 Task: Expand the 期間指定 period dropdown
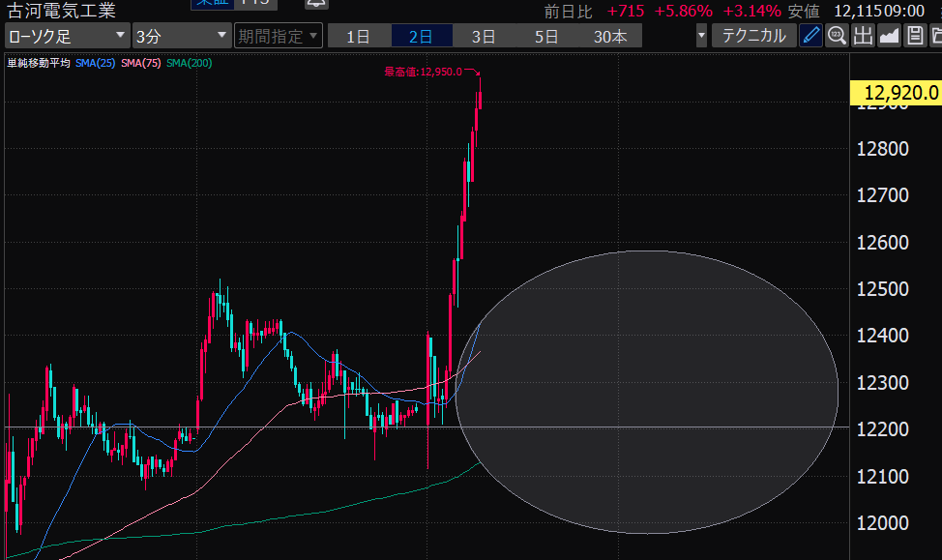pyautogui.click(x=277, y=37)
